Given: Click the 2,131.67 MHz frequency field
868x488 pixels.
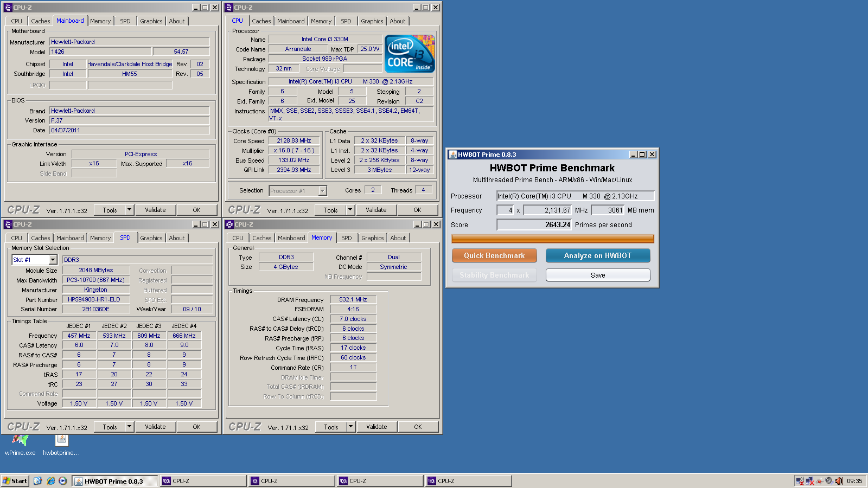Looking at the screenshot, I should [547, 210].
